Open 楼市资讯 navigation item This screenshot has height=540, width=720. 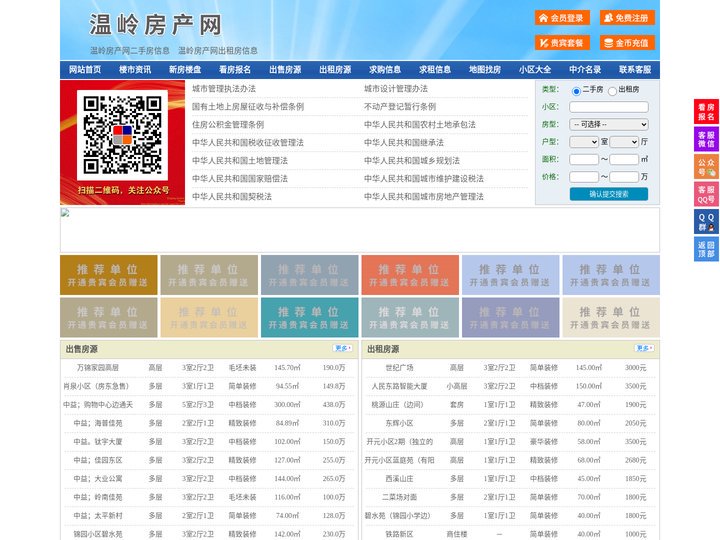[x=135, y=70]
